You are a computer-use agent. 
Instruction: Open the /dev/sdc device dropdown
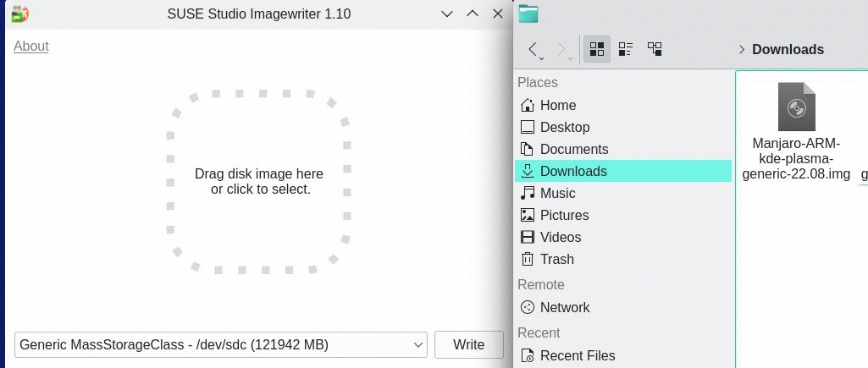[221, 345]
